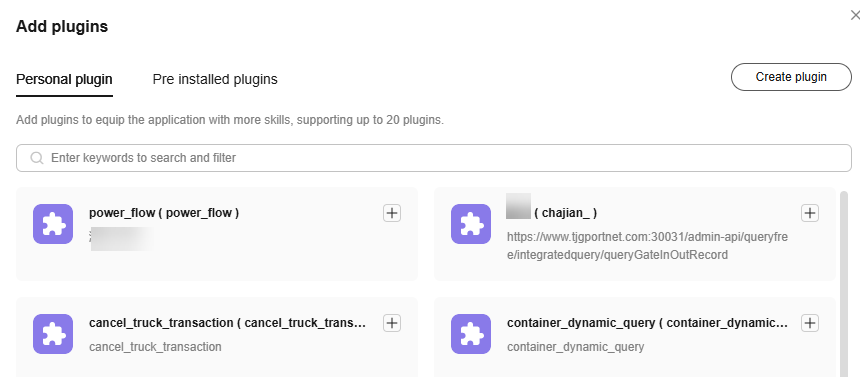The width and height of the screenshot is (860, 377).
Task: Select the cancel_truck_transaction plugin card title
Action: point(227,323)
